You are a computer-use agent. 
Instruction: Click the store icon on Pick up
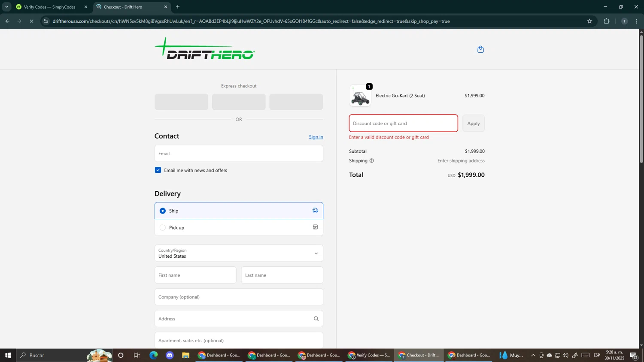pyautogui.click(x=315, y=227)
